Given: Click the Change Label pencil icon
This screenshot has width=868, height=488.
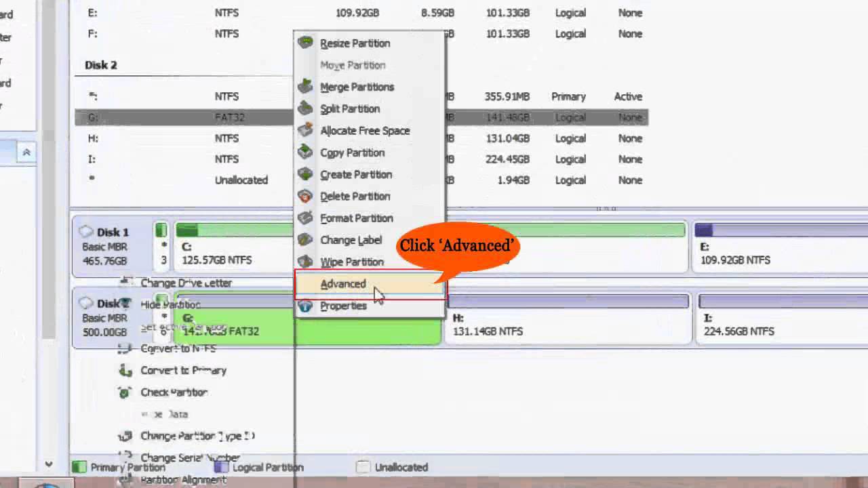Looking at the screenshot, I should (x=306, y=240).
